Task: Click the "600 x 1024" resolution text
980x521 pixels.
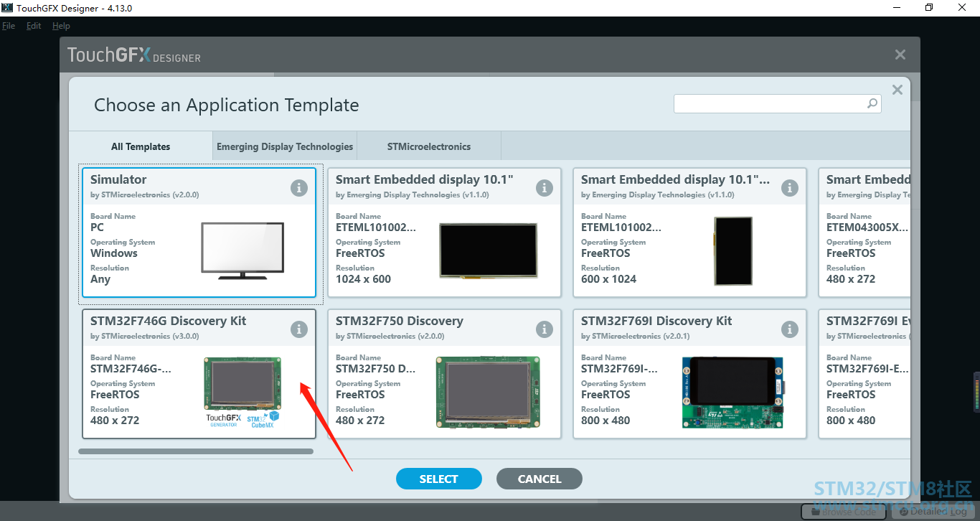Action: click(608, 279)
